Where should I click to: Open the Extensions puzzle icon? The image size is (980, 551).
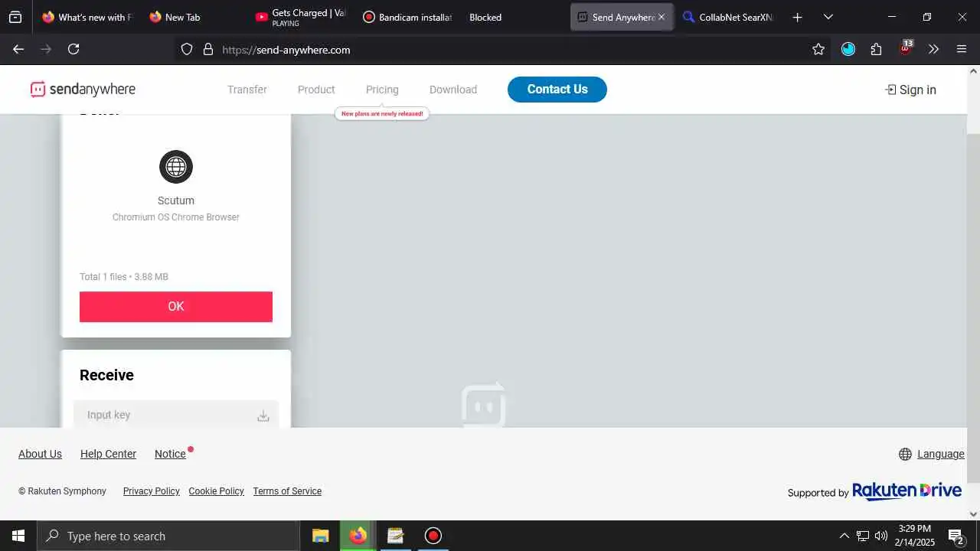coord(877,49)
